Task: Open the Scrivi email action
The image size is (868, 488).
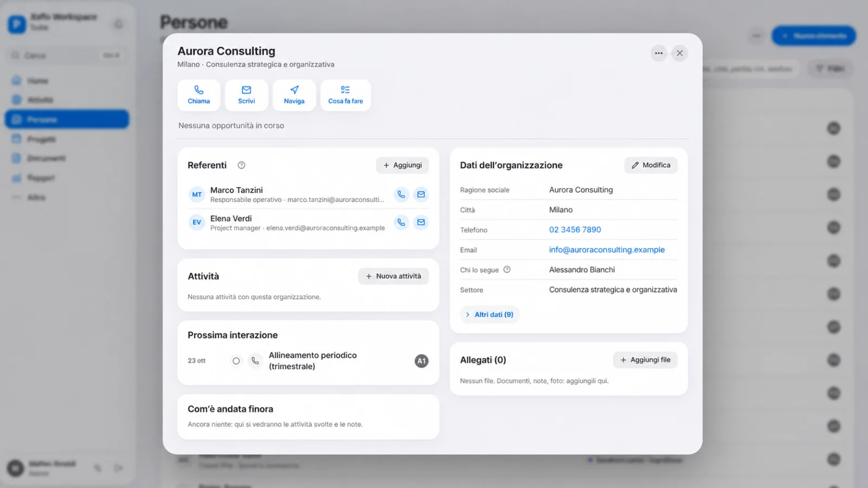Action: [x=246, y=95]
